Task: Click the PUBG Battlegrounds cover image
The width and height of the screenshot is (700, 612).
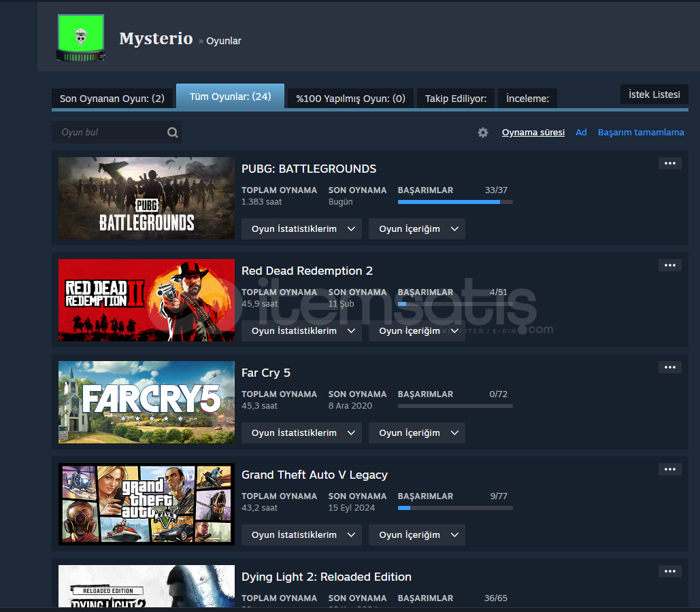Action: (146, 198)
